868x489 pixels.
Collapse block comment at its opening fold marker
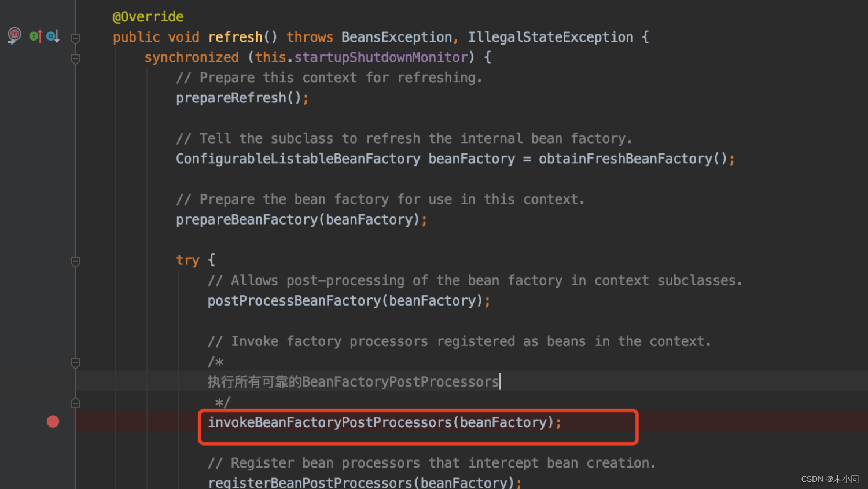(x=75, y=363)
